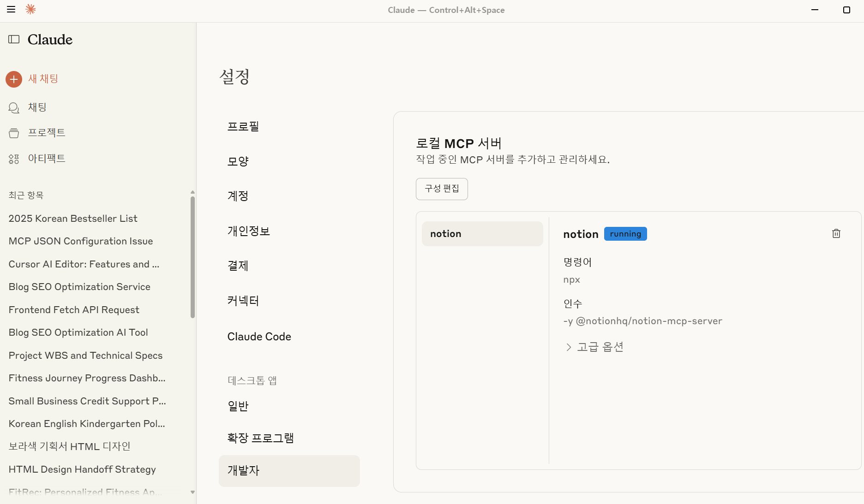This screenshot has height=504, width=864.
Task: Go to 채팅 in the sidebar
Action: [x=37, y=107]
